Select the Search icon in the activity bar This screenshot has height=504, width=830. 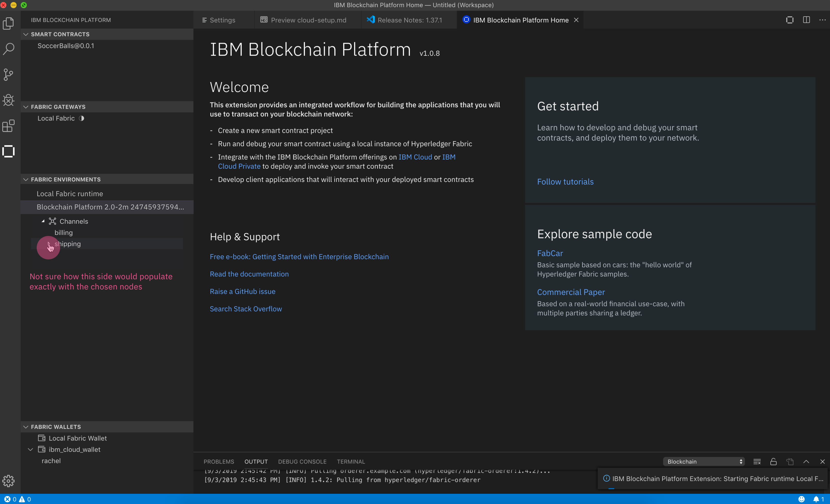(x=8, y=49)
